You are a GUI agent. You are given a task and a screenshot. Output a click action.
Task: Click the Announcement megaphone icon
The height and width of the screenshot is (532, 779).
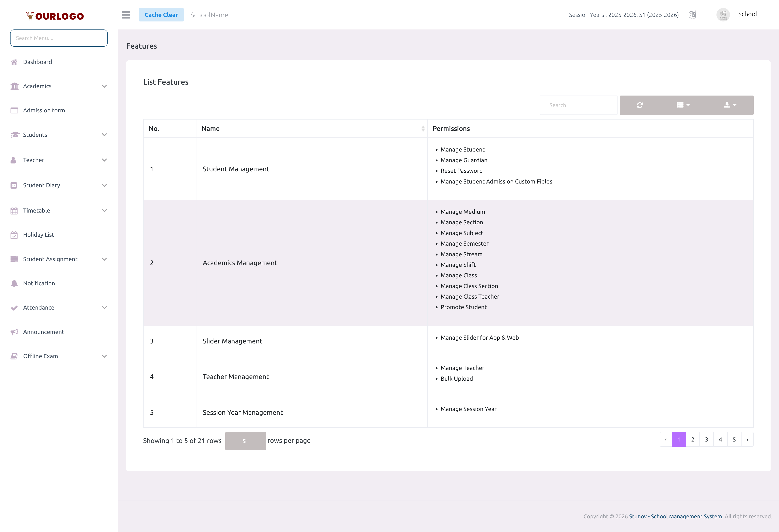point(14,332)
